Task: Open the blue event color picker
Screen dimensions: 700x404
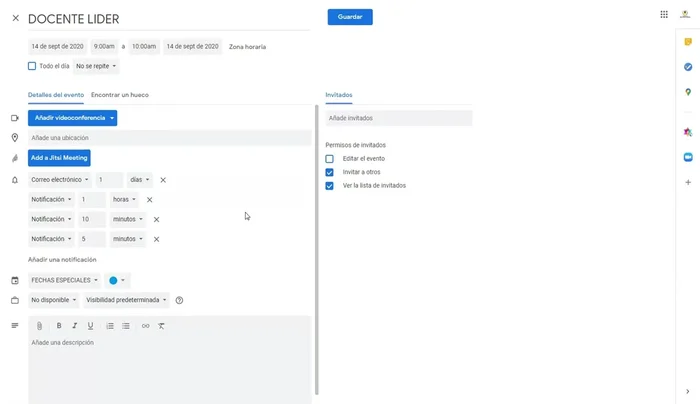Action: [117, 280]
